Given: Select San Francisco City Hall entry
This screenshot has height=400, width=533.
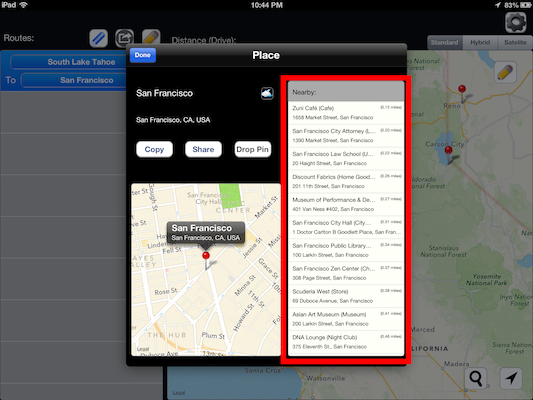Looking at the screenshot, I should click(x=346, y=227).
